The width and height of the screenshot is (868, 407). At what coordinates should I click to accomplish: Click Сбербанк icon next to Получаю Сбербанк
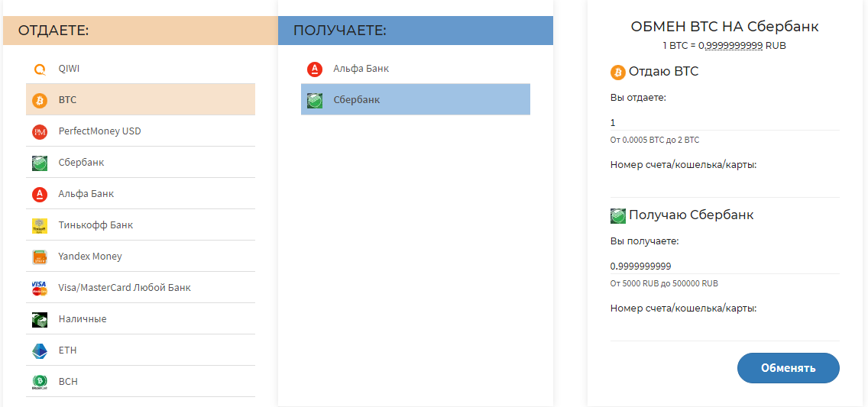click(x=618, y=215)
